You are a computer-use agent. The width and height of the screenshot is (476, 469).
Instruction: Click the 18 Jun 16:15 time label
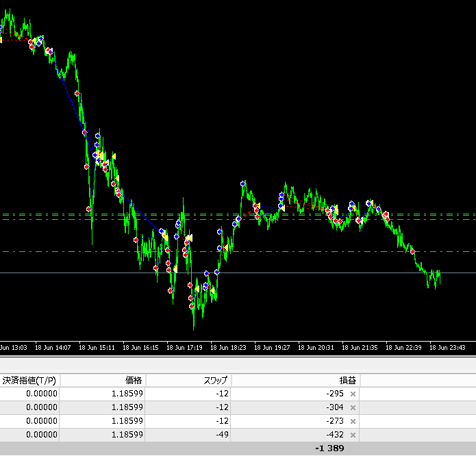pos(140,348)
